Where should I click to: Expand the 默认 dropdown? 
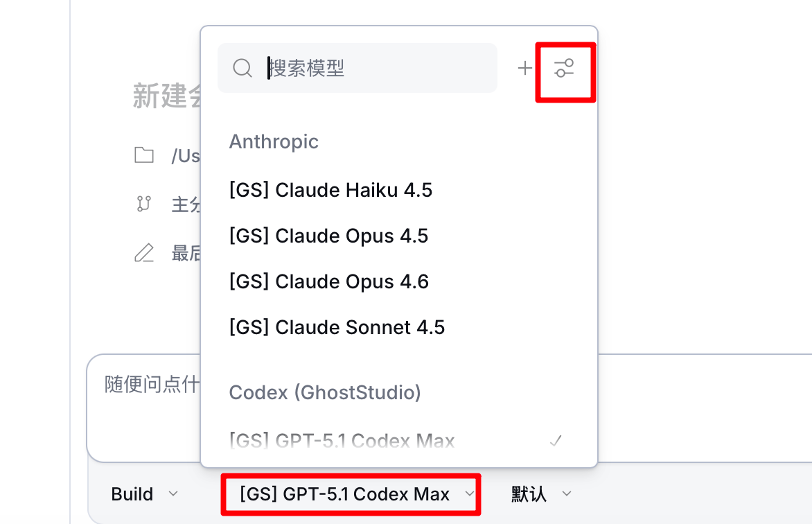pyautogui.click(x=541, y=494)
